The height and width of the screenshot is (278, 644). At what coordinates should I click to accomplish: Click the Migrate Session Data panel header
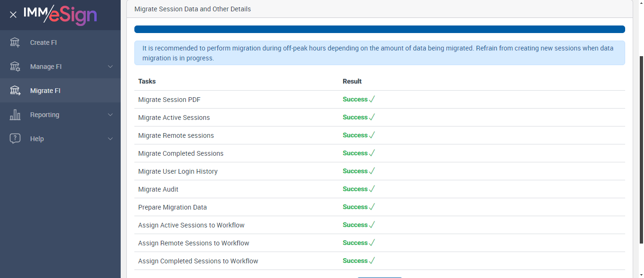(x=380, y=9)
